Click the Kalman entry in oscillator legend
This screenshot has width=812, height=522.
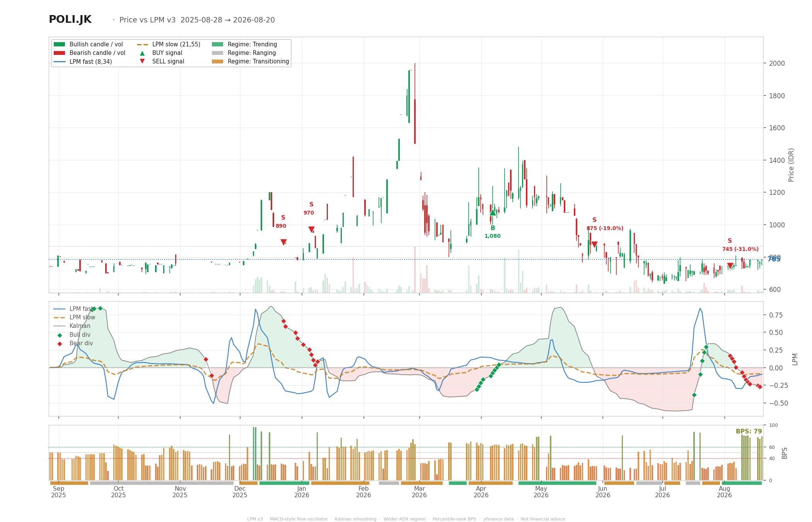pyautogui.click(x=72, y=326)
